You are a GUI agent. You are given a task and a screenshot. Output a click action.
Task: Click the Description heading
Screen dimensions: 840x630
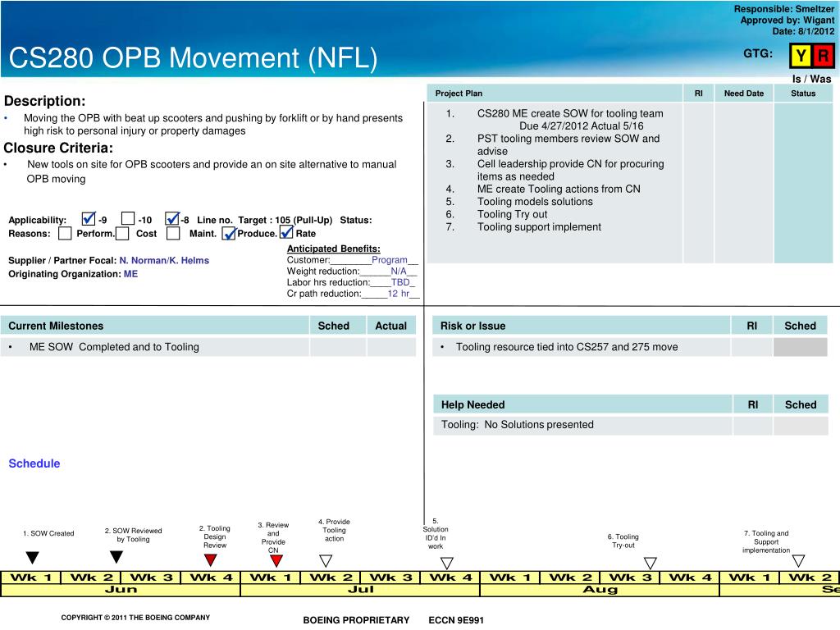point(44,101)
